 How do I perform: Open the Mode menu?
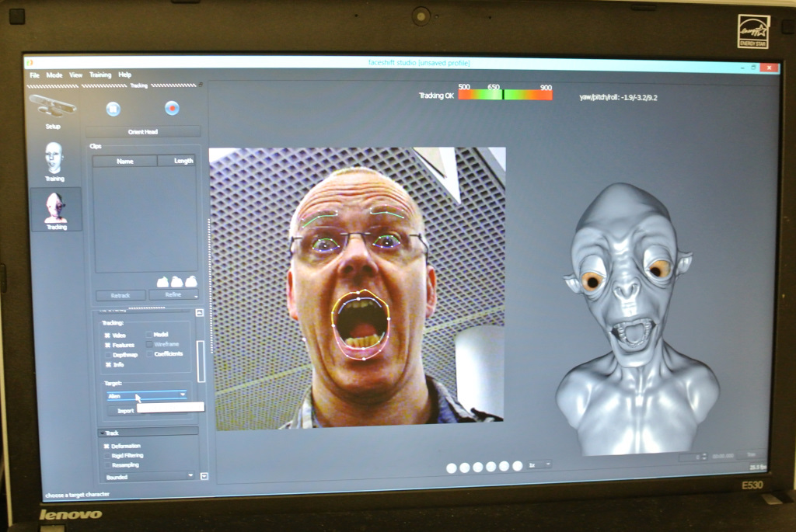tap(54, 75)
